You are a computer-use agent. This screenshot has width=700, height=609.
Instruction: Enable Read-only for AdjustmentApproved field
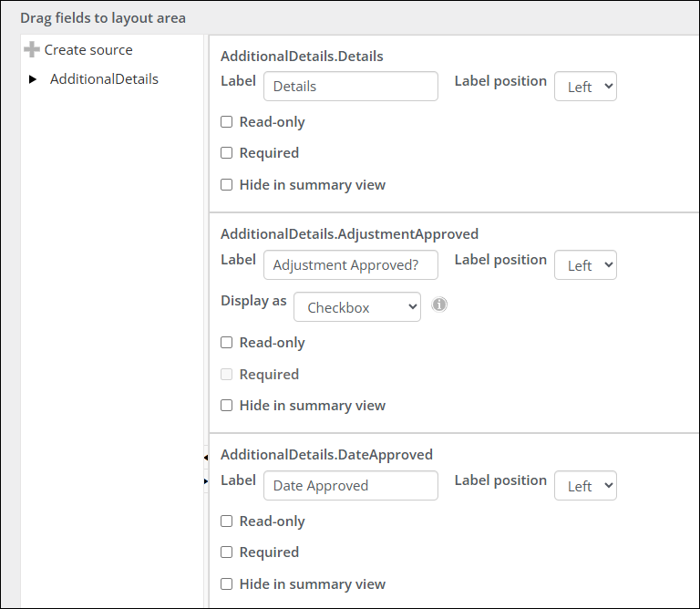[x=227, y=343]
